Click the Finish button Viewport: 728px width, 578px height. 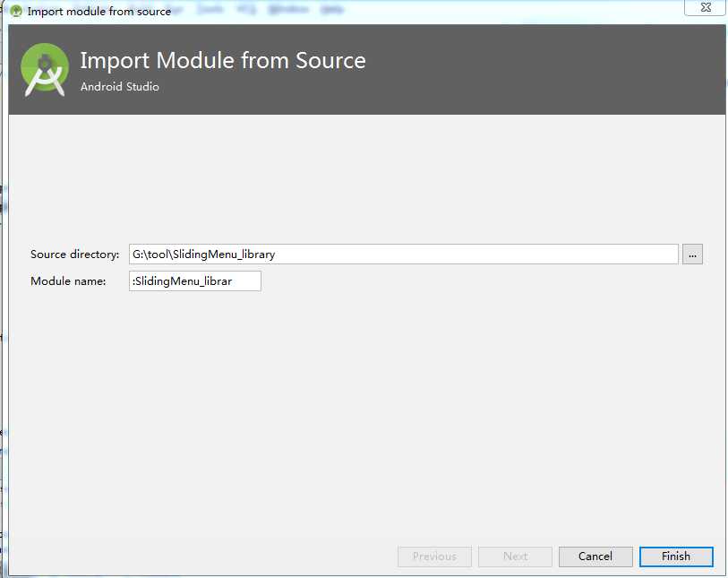click(675, 556)
